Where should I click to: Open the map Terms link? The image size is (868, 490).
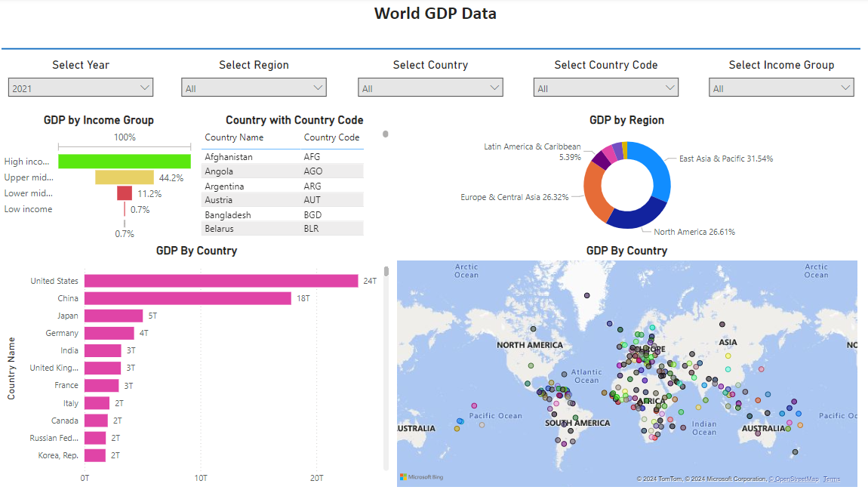pos(832,479)
